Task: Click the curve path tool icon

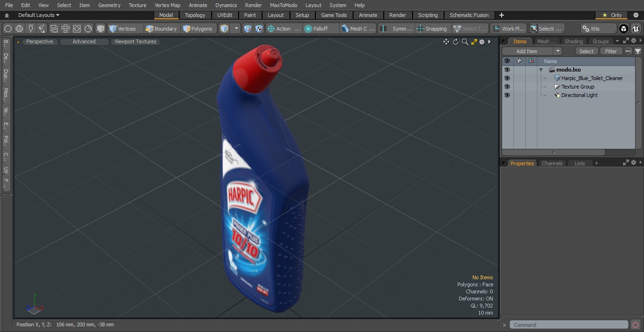Action: pos(42,29)
